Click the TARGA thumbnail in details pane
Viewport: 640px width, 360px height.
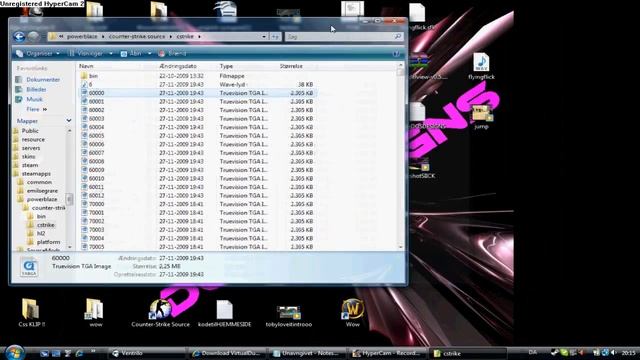(29, 268)
